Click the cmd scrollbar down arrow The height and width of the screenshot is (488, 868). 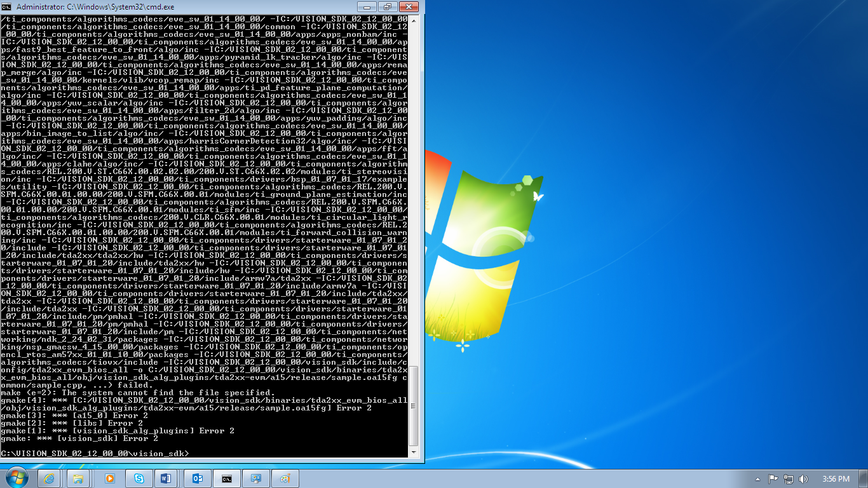(414, 452)
